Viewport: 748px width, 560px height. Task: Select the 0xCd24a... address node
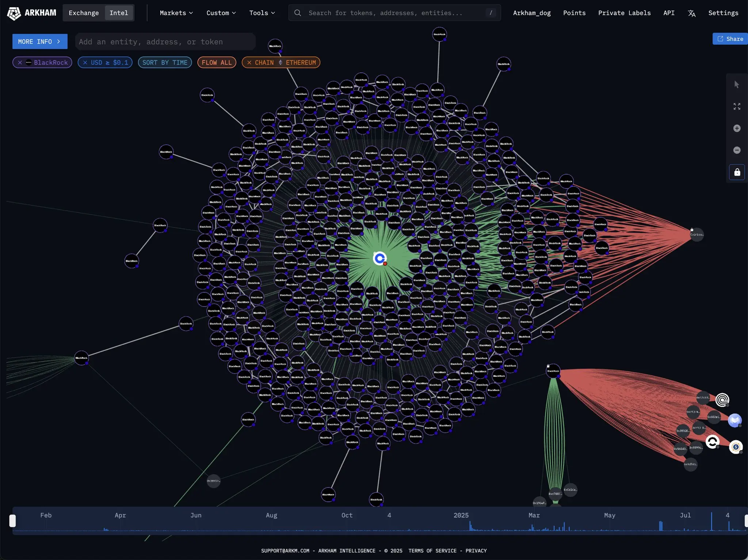click(x=570, y=490)
